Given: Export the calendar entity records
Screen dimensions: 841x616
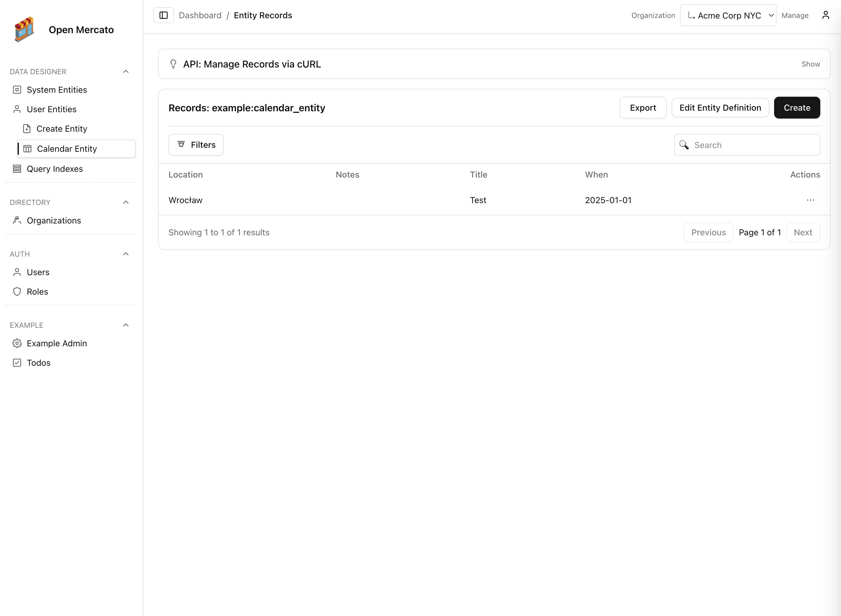Looking at the screenshot, I should click(x=643, y=108).
